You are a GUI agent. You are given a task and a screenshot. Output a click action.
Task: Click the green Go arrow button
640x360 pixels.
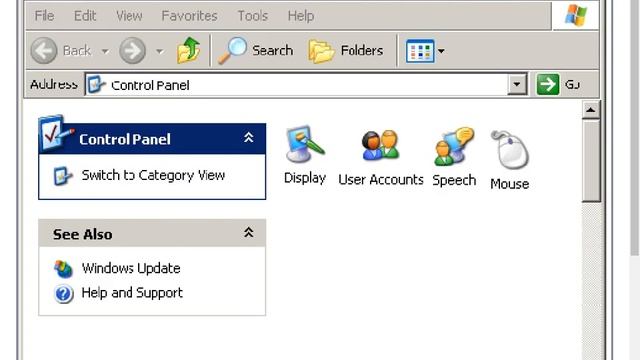(x=547, y=84)
